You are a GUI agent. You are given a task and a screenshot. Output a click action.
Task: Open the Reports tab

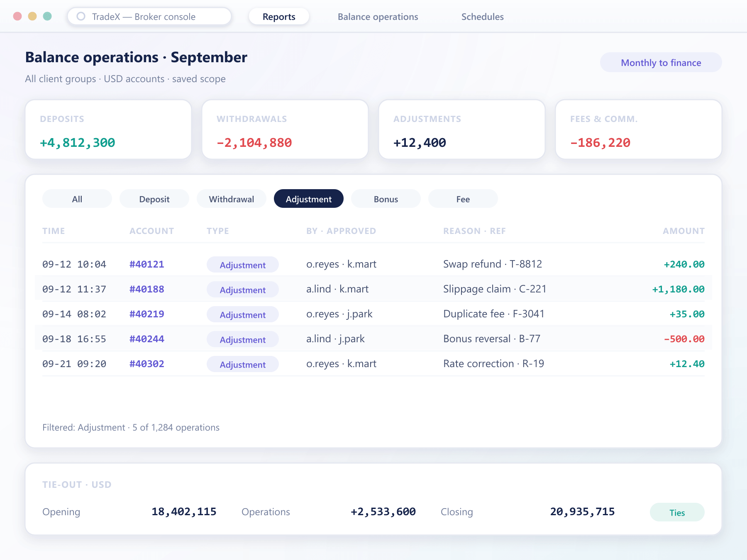point(279,17)
